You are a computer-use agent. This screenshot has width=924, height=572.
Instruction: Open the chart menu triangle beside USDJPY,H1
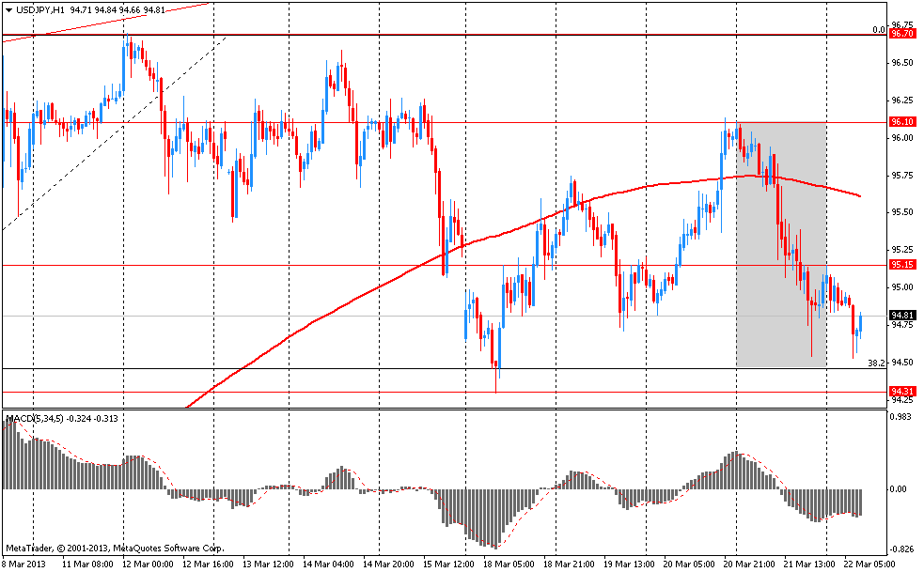point(8,10)
